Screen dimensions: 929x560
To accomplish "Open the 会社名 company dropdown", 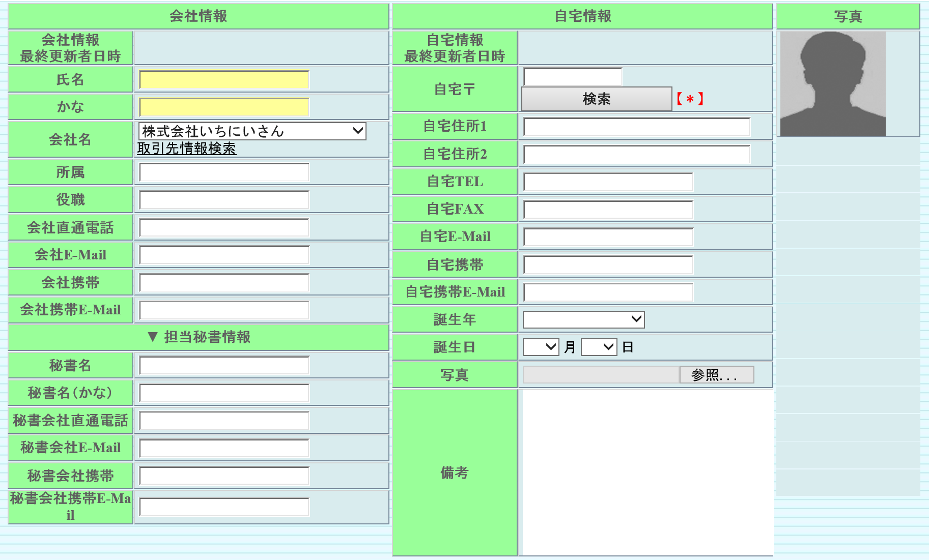I will 252,131.
